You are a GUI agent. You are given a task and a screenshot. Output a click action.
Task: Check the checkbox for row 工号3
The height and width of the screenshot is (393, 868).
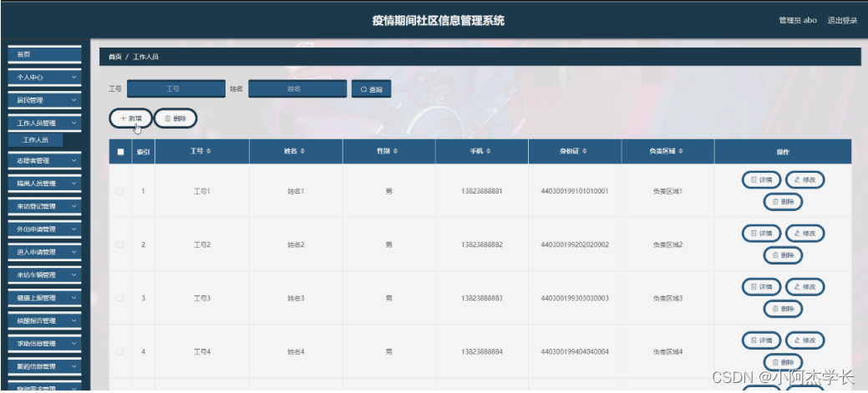coord(119,298)
